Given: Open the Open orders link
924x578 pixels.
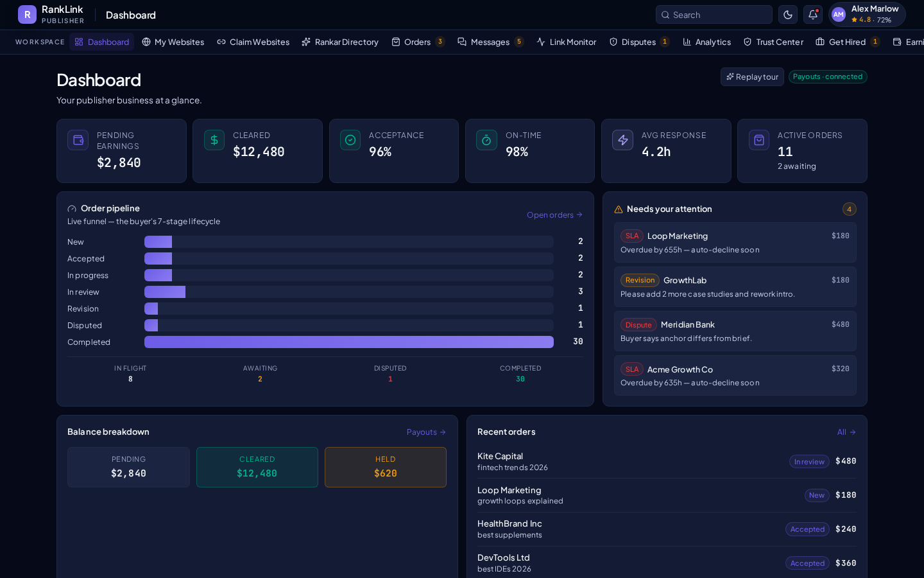Looking at the screenshot, I should (x=554, y=215).
